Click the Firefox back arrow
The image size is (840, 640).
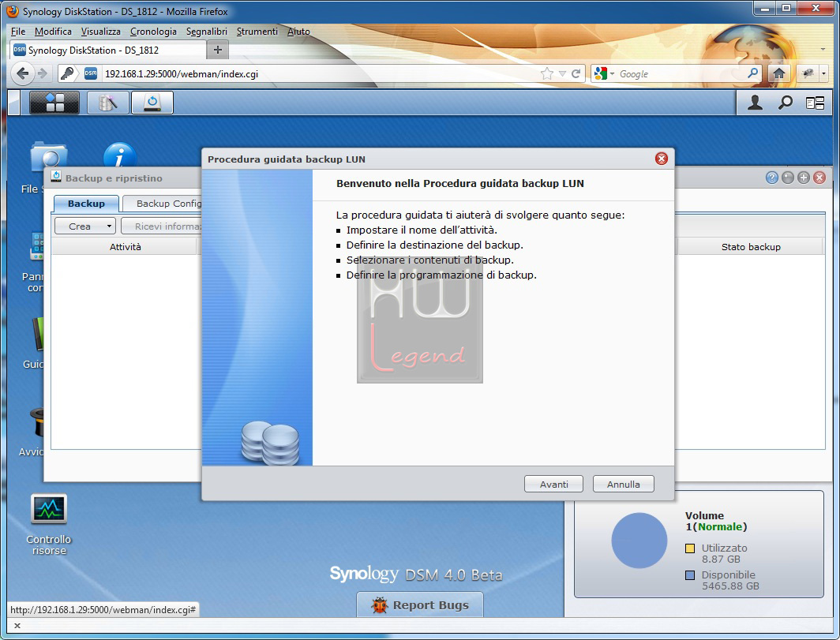[22, 73]
